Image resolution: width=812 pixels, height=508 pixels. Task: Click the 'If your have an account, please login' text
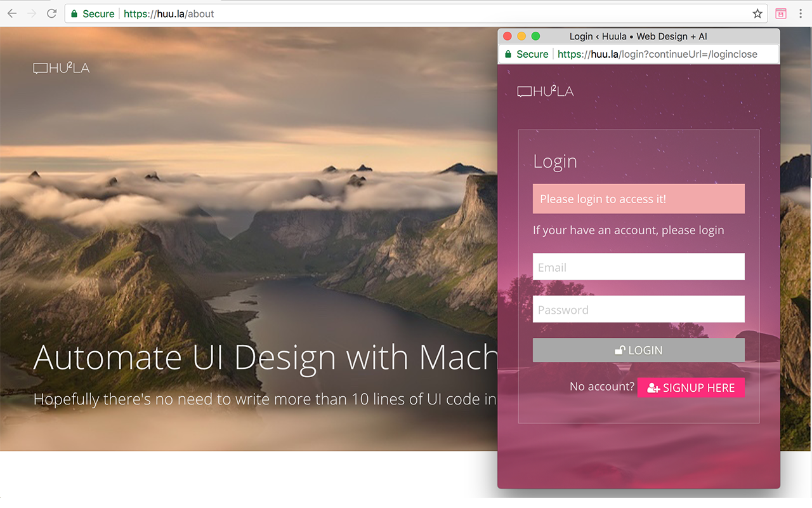628,230
